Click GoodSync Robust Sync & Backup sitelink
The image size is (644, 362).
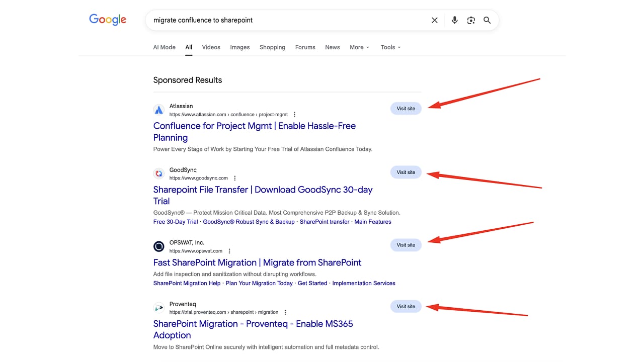[x=249, y=222]
